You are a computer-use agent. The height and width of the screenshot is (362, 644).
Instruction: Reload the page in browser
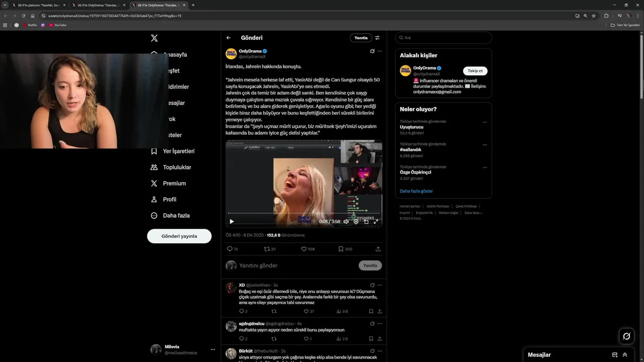23,16
